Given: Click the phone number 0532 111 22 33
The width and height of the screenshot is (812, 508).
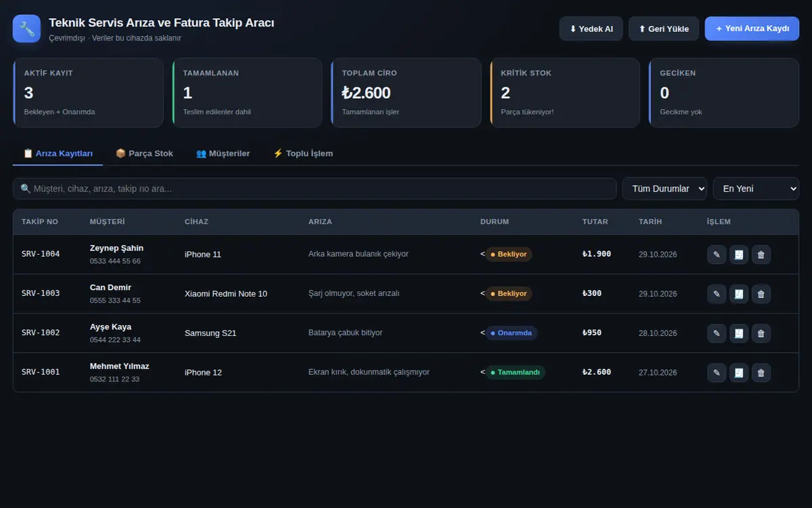Looking at the screenshot, I should (x=115, y=379).
